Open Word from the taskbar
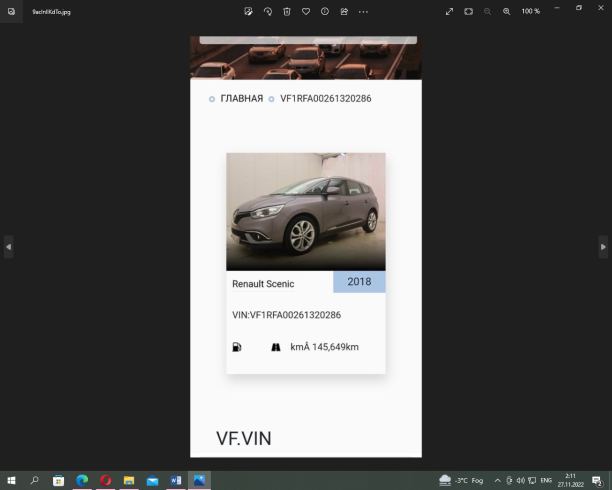The width and height of the screenshot is (612, 490). pos(176,480)
